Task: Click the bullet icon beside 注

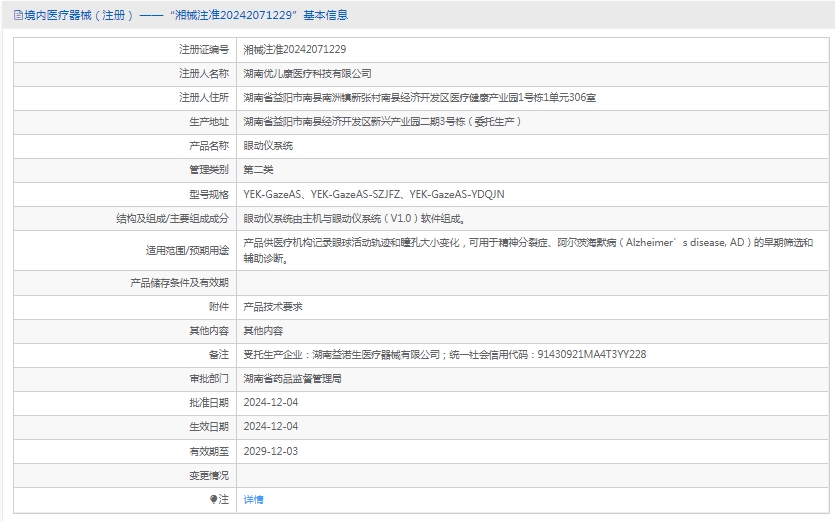Action: pyautogui.click(x=213, y=499)
